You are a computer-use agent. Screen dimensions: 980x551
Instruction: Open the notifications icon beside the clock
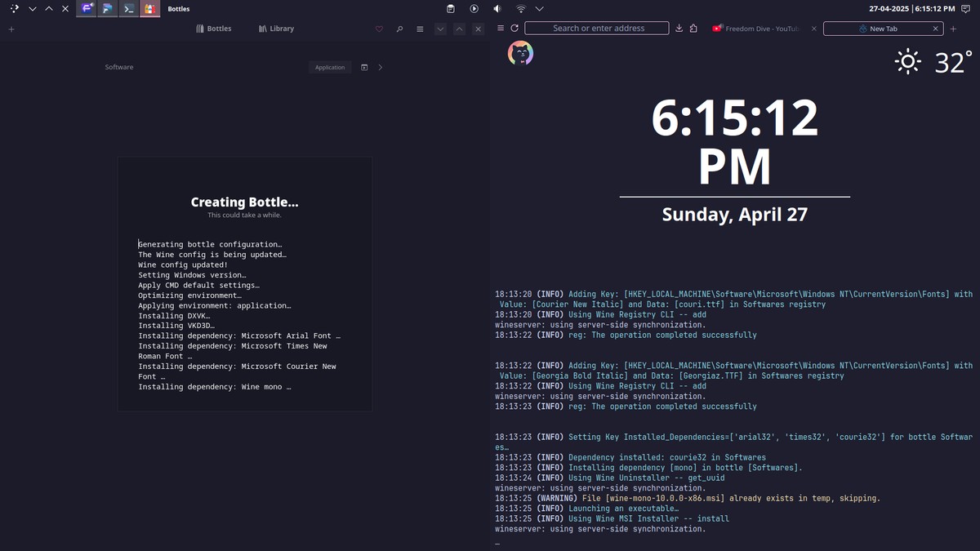click(x=967, y=9)
